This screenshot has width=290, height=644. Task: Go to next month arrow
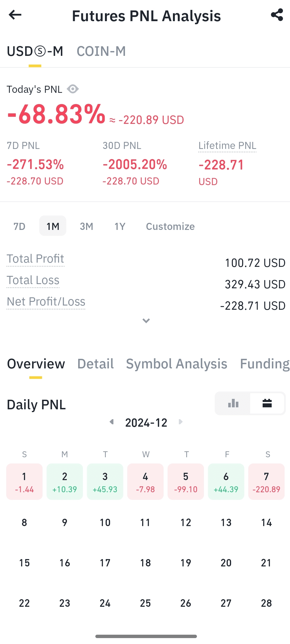click(181, 422)
